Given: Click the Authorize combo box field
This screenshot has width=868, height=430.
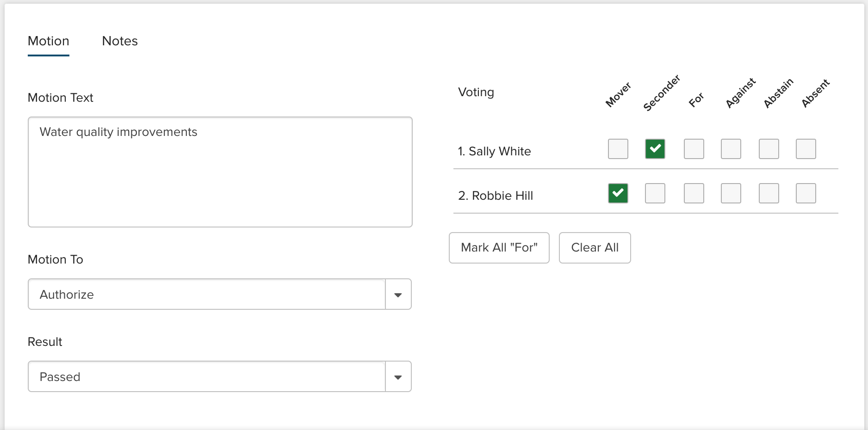Looking at the screenshot, I should (x=207, y=295).
